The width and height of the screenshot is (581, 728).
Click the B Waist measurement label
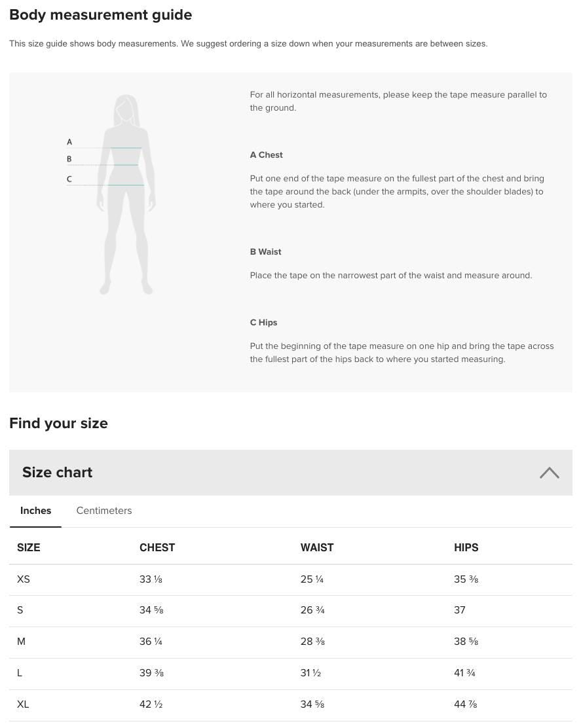265,252
